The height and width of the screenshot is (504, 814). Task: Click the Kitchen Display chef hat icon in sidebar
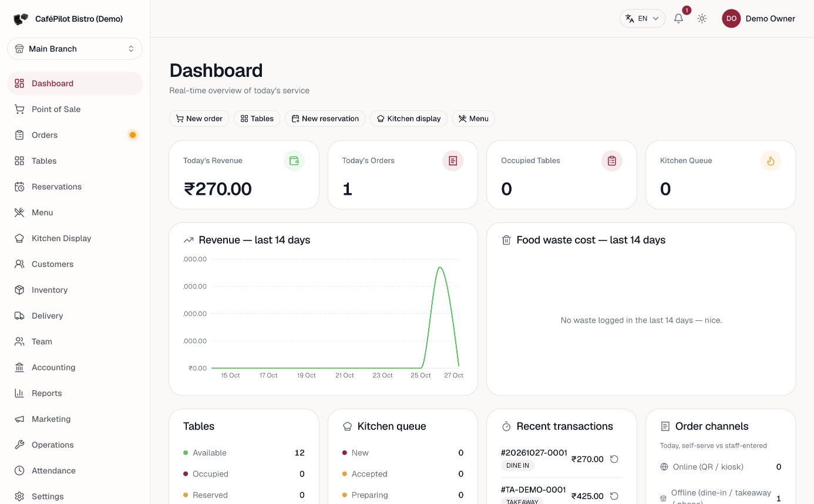pos(19,238)
